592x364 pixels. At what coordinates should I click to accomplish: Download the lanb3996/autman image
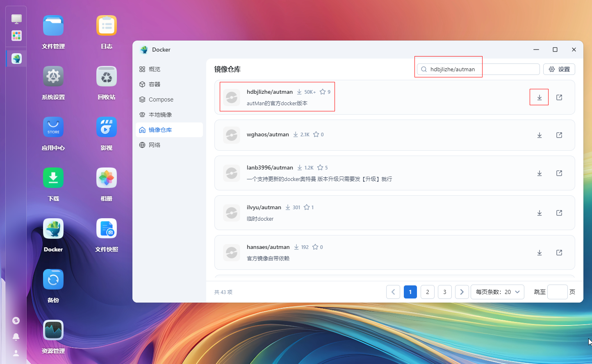click(540, 173)
